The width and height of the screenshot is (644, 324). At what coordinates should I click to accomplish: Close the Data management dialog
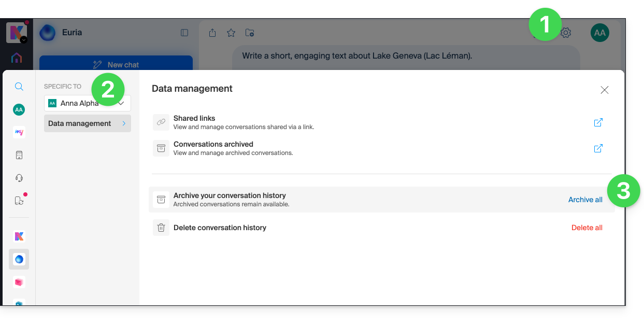point(604,90)
